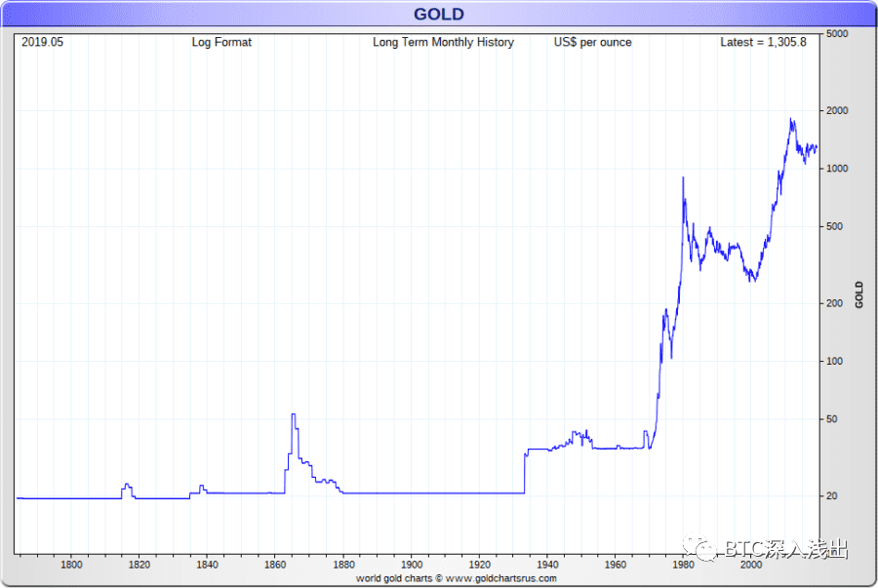Click the WeChat logo icon in watermark
The width and height of the screenshot is (878, 588).
(698, 547)
